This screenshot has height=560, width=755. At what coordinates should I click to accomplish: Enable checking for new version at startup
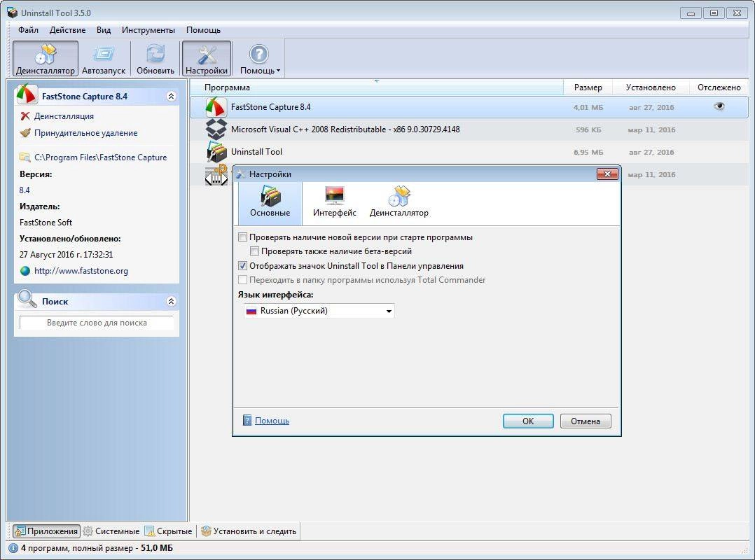click(242, 237)
